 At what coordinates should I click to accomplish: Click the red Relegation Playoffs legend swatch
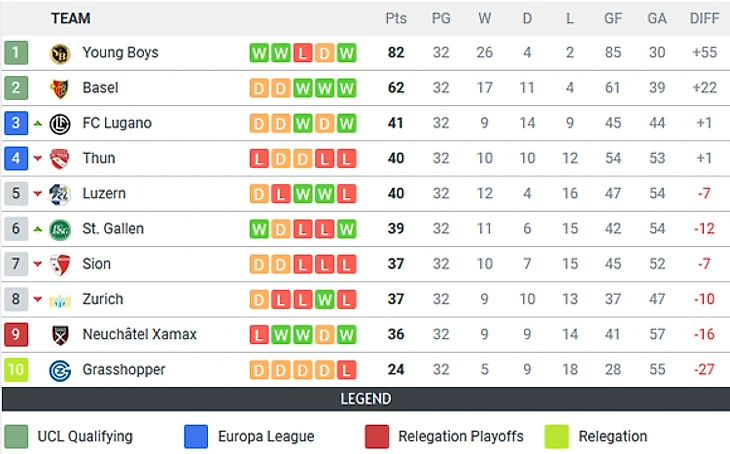377,436
